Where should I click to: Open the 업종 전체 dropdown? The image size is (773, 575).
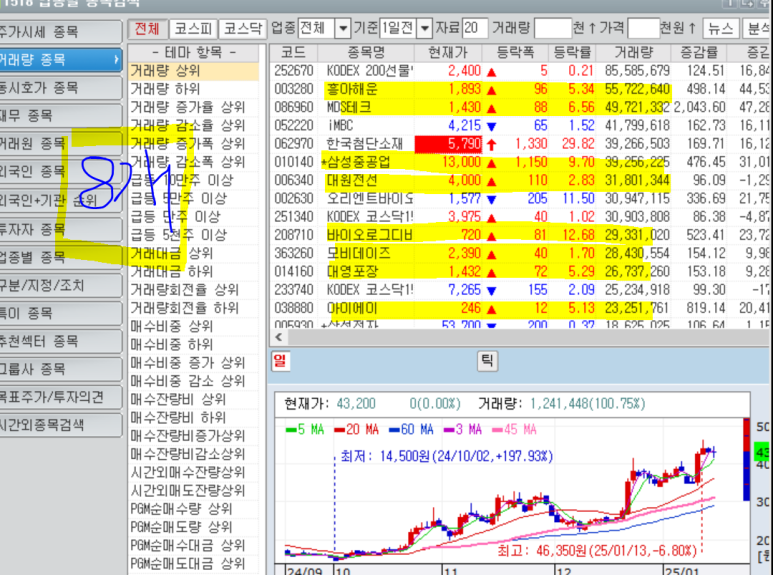[343, 29]
